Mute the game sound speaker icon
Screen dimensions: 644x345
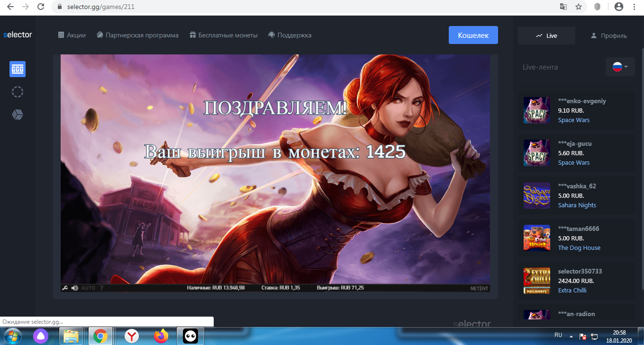pyautogui.click(x=74, y=288)
